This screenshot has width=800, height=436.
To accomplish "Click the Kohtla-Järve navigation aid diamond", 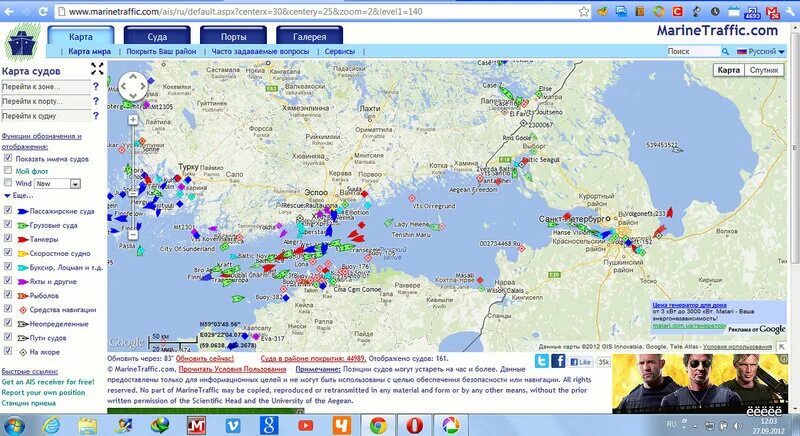I will click(480, 280).
